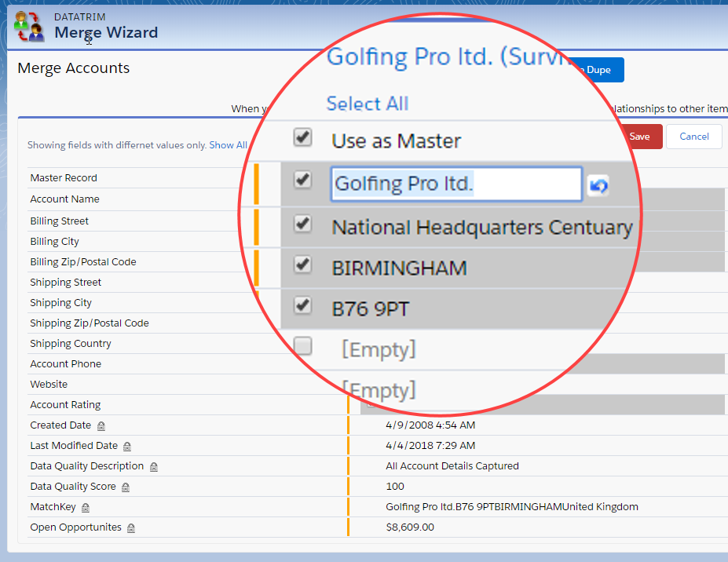Click the Merge Accounts heading
Viewport: 728px width, 562px height.
pos(73,68)
